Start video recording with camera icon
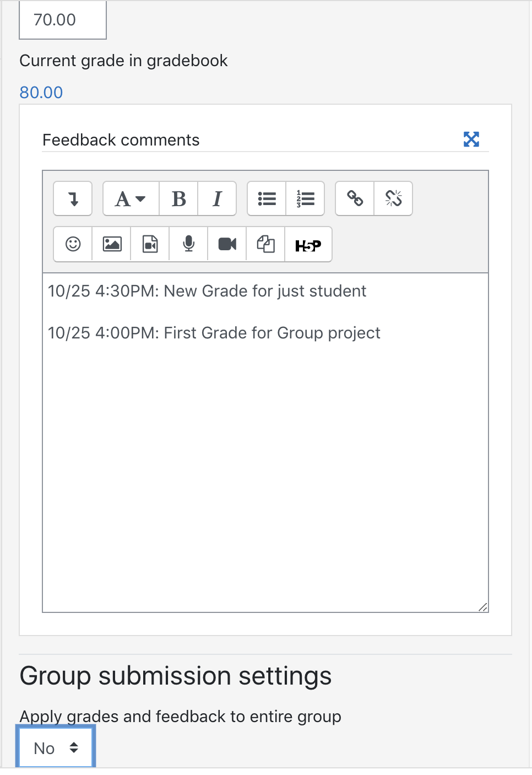Viewport: 532px width, 775px height. (x=227, y=244)
